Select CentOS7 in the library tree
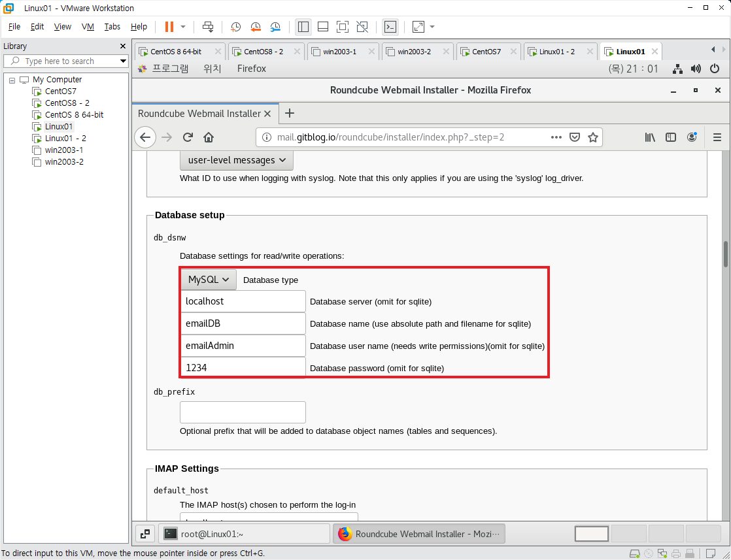Screen dimensions: 731x560 pyautogui.click(x=61, y=91)
